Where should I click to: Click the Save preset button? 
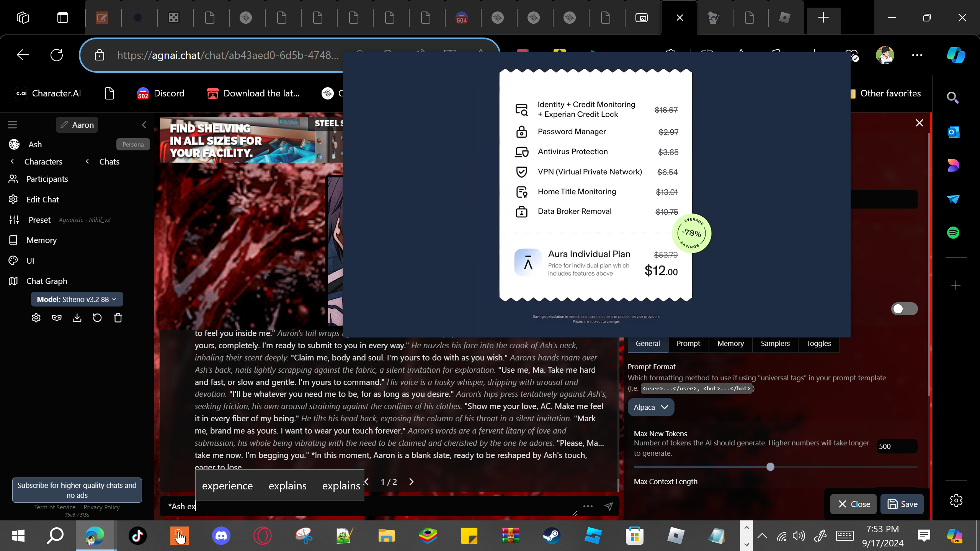coord(902,504)
